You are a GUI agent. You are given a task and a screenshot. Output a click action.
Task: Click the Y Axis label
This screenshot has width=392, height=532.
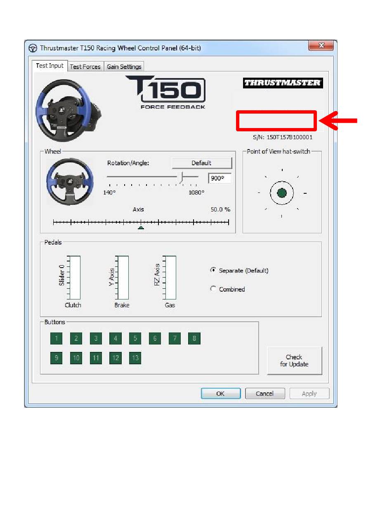[x=111, y=277]
